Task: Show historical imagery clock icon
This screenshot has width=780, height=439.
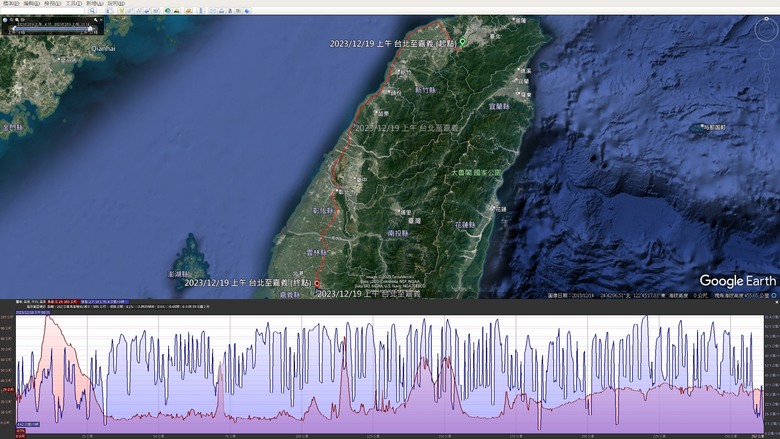Action: (x=168, y=10)
